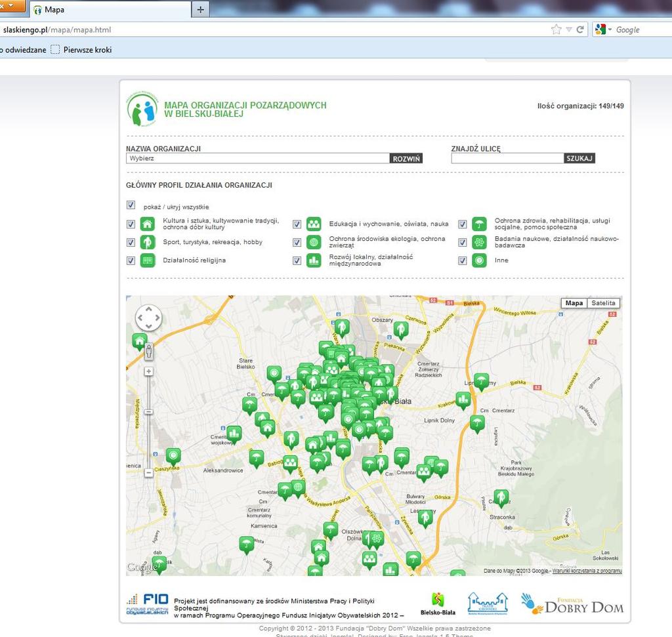Click the MAPA ORGANIZACJI POZARZĄDOWYCH logo
Viewport: 672px width, 637px height.
tap(142, 109)
